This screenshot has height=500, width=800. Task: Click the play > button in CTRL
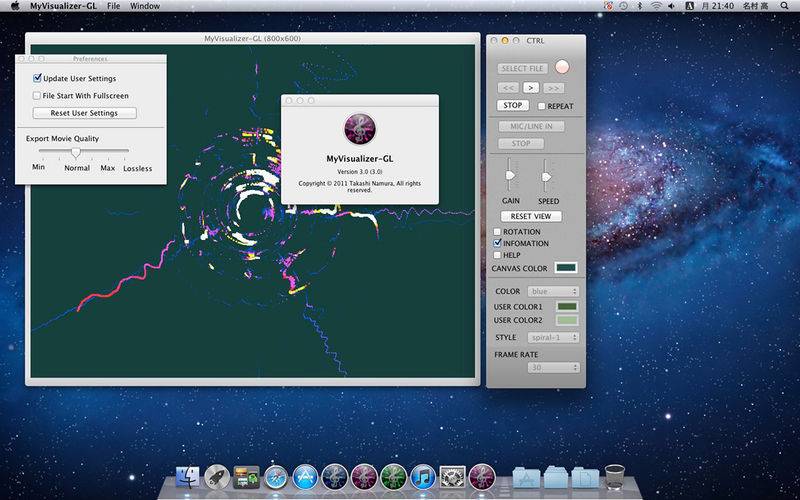[x=531, y=88]
